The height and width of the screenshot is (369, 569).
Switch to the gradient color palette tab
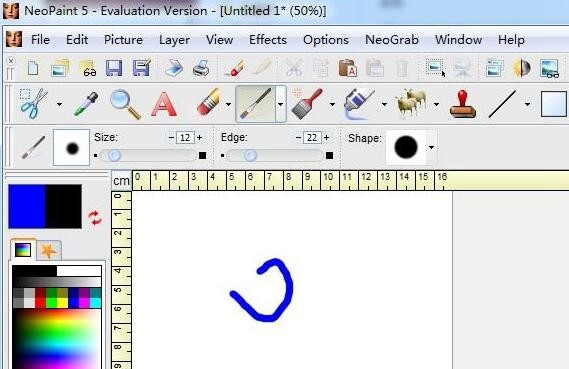click(23, 250)
